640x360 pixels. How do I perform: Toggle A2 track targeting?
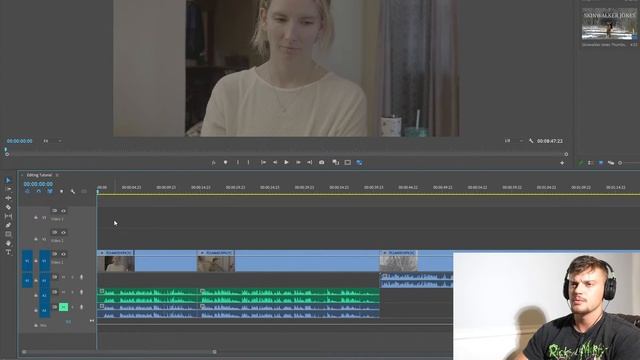pyautogui.click(x=44, y=296)
